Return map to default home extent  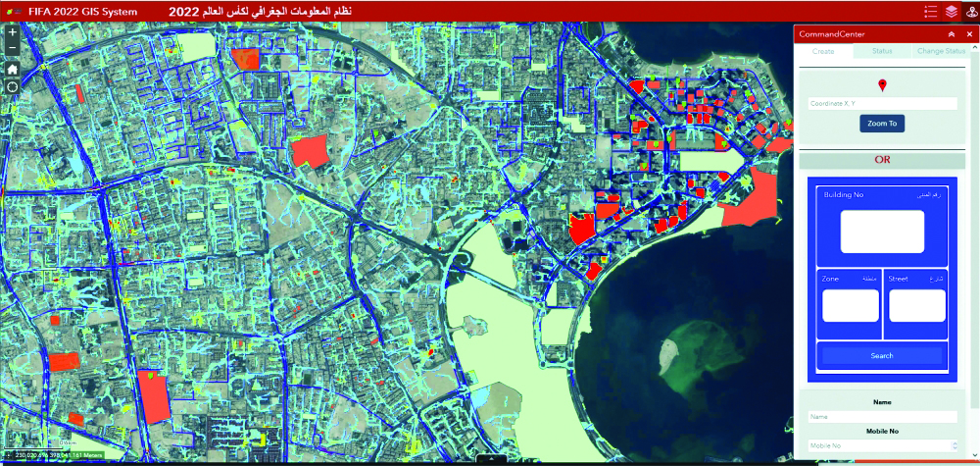point(13,69)
